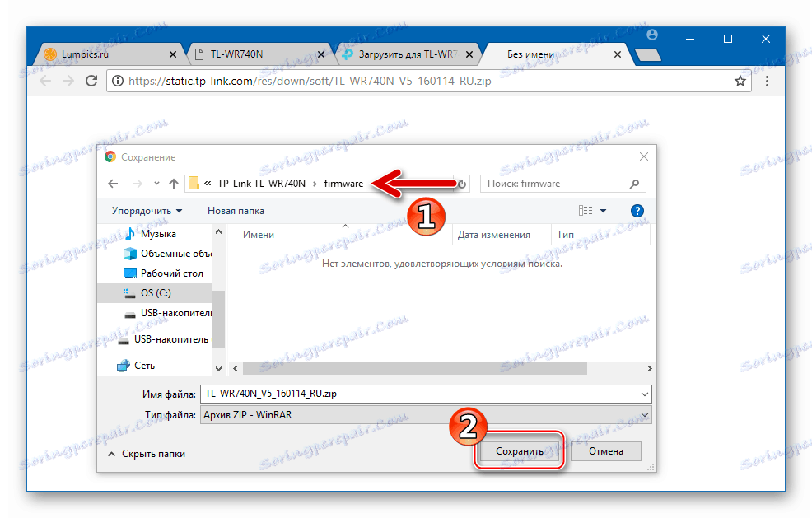Expand hidden breadcrumb chevrons in path
The width and height of the screenshot is (812, 518).
coord(208,184)
